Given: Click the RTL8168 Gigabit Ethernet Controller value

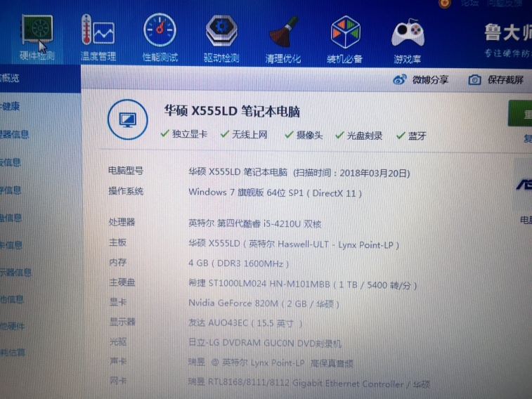Looking at the screenshot, I should tap(309, 384).
